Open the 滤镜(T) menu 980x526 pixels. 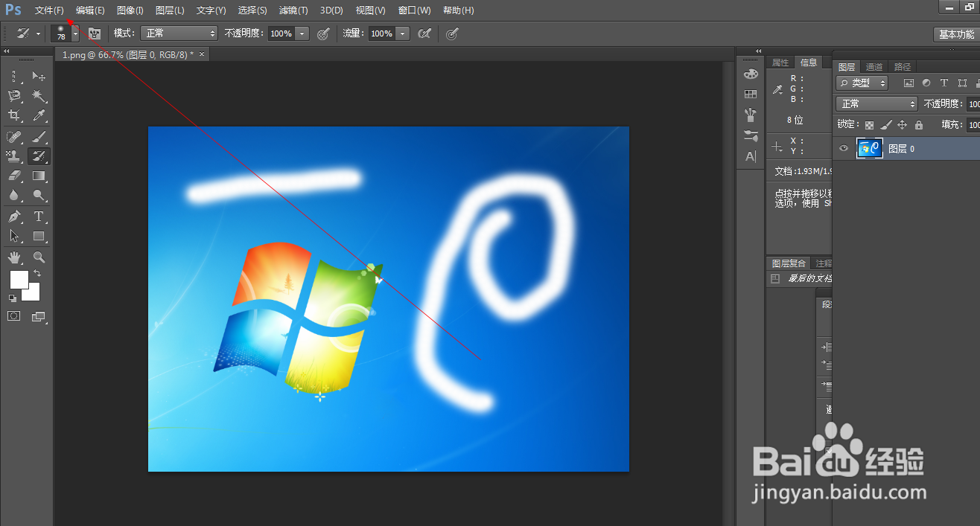pos(293,10)
